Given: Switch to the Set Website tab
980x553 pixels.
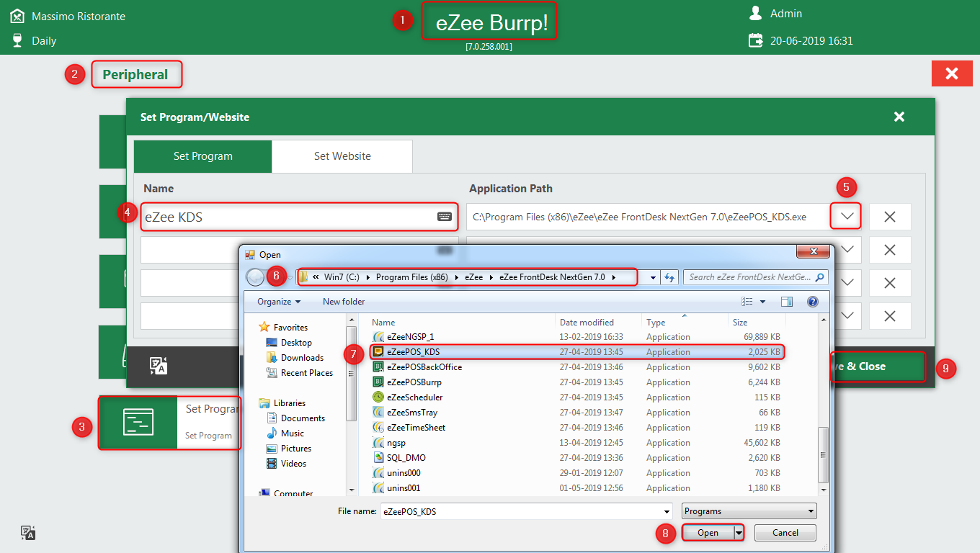Looking at the screenshot, I should click(342, 156).
